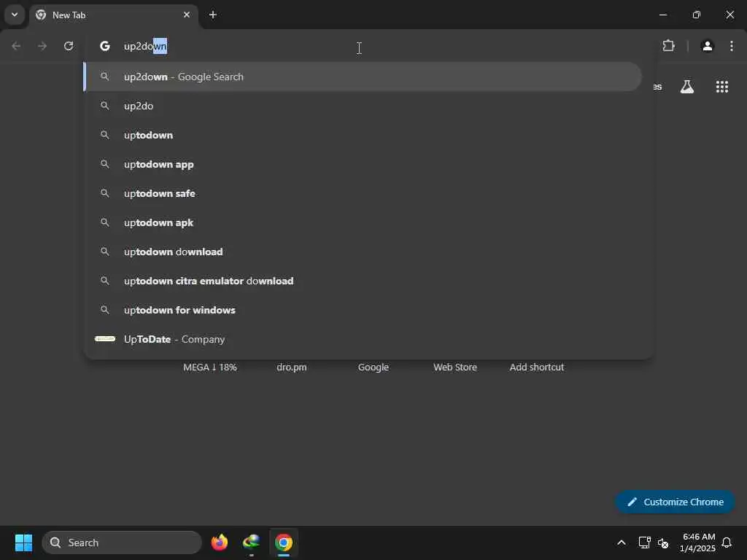The width and height of the screenshot is (747, 560).
Task: Select the New Tab tab
Action: tap(113, 15)
